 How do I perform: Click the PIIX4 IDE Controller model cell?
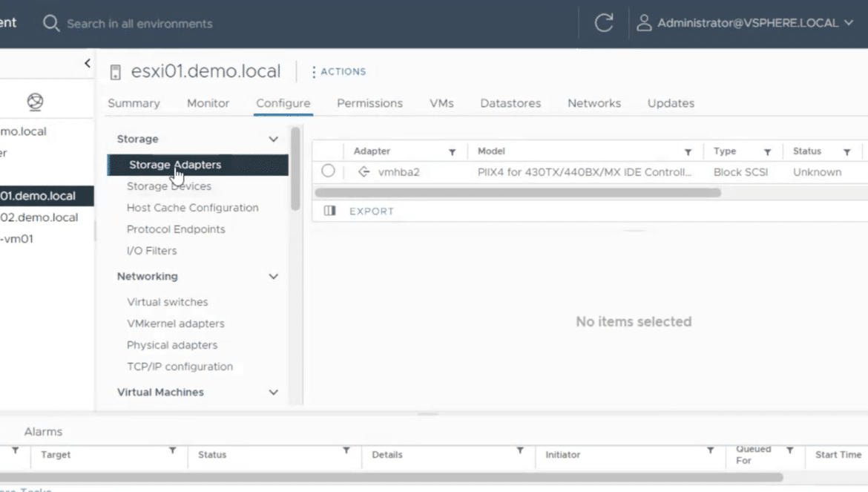tap(585, 172)
